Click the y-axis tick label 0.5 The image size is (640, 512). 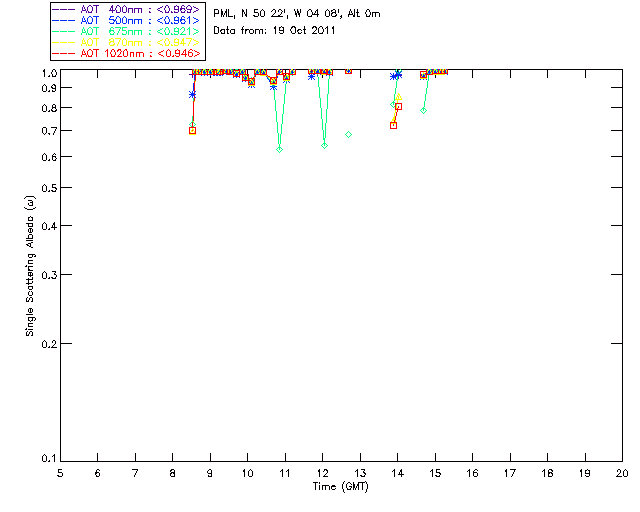(49, 188)
